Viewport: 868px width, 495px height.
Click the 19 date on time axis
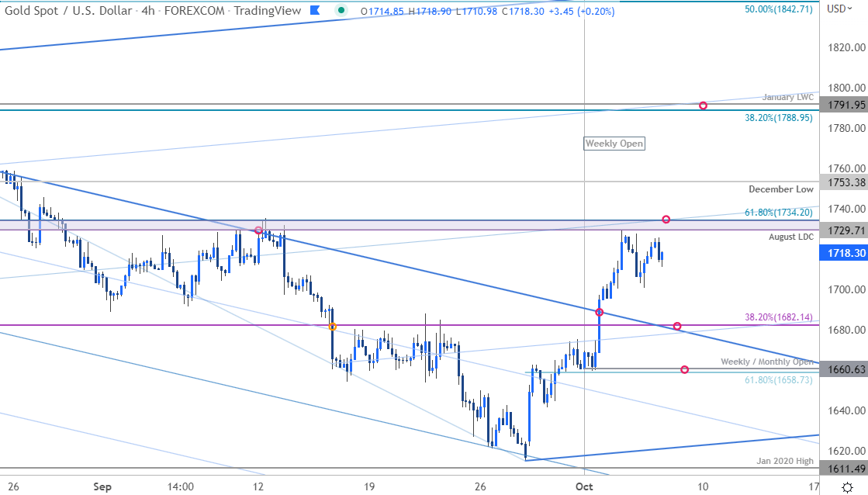click(369, 486)
